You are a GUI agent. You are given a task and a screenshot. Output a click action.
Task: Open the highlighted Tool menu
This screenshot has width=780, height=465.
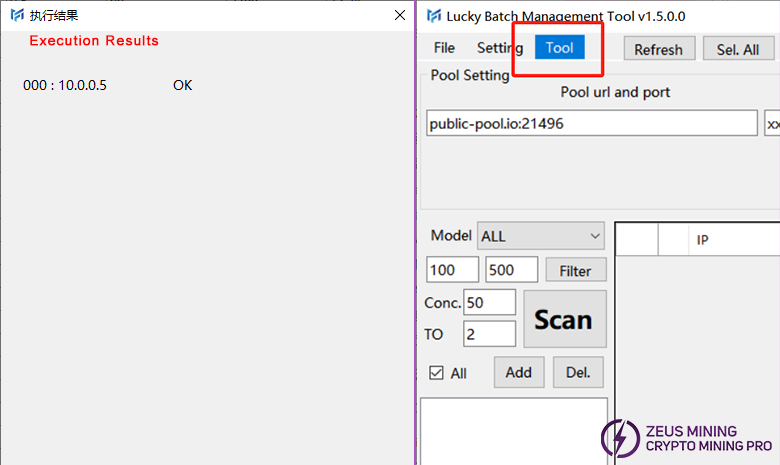point(559,48)
